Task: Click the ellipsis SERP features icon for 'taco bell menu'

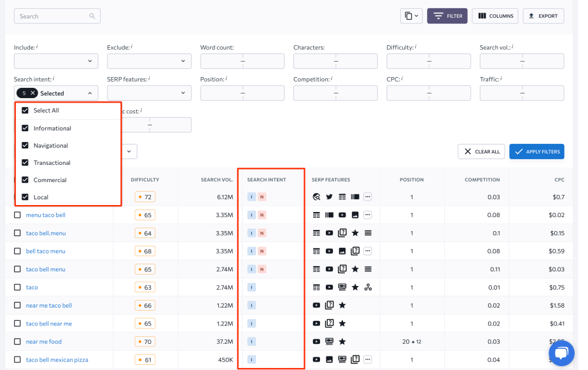Action: click(367, 269)
